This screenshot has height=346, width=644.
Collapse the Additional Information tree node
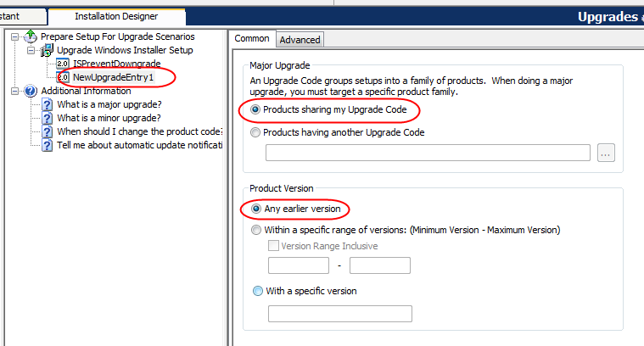click(x=17, y=91)
